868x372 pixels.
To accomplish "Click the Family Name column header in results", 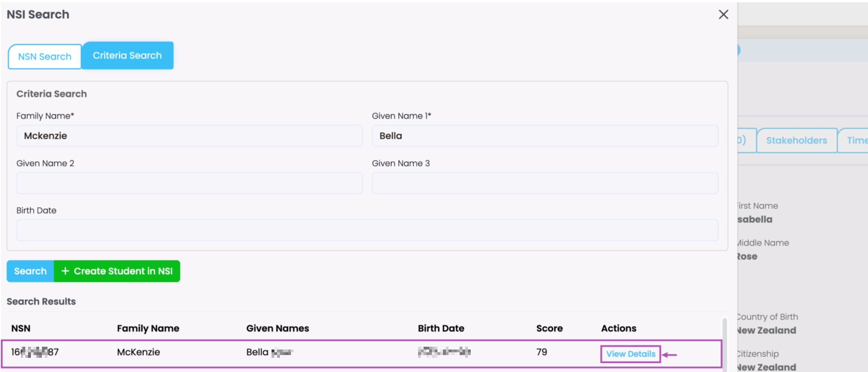I will [x=148, y=328].
